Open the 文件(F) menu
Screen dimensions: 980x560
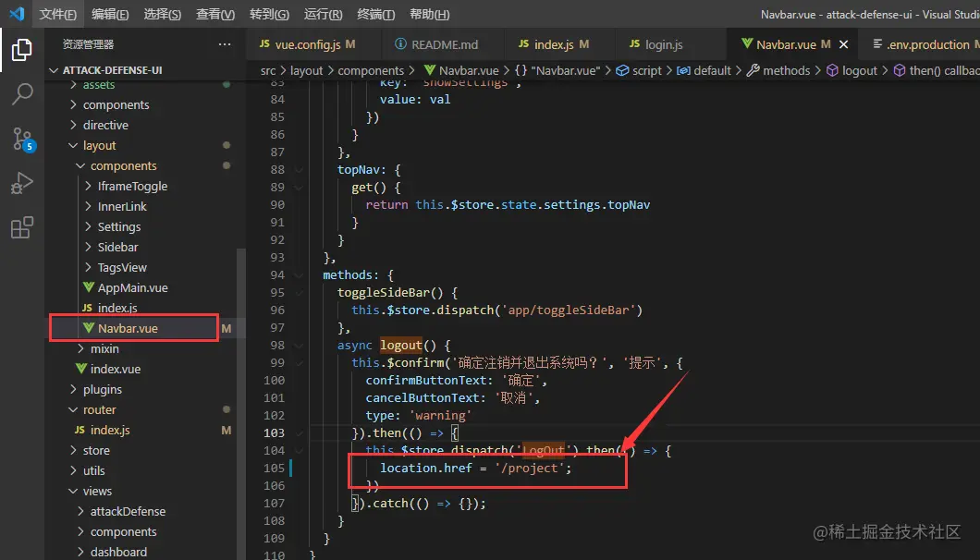point(57,14)
